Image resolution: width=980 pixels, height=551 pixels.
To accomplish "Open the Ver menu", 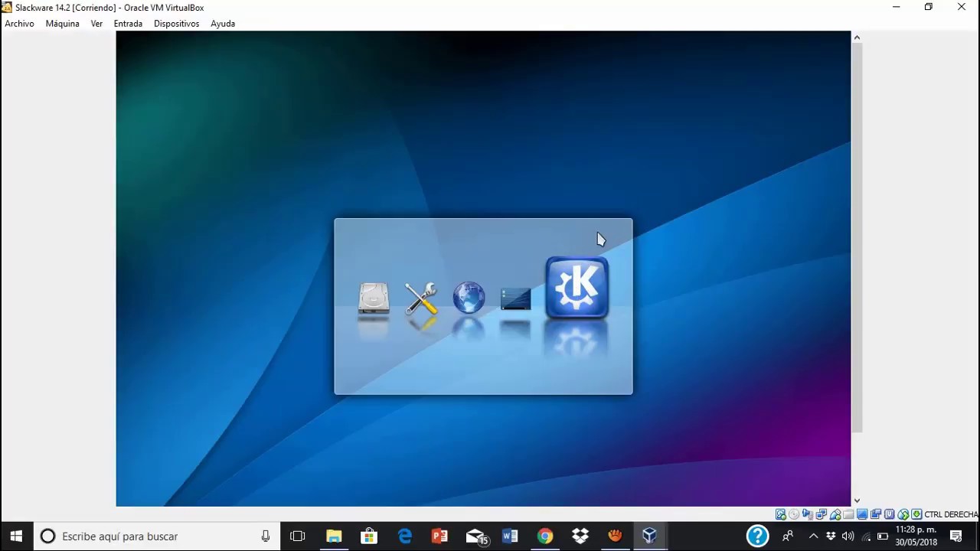I will [96, 24].
